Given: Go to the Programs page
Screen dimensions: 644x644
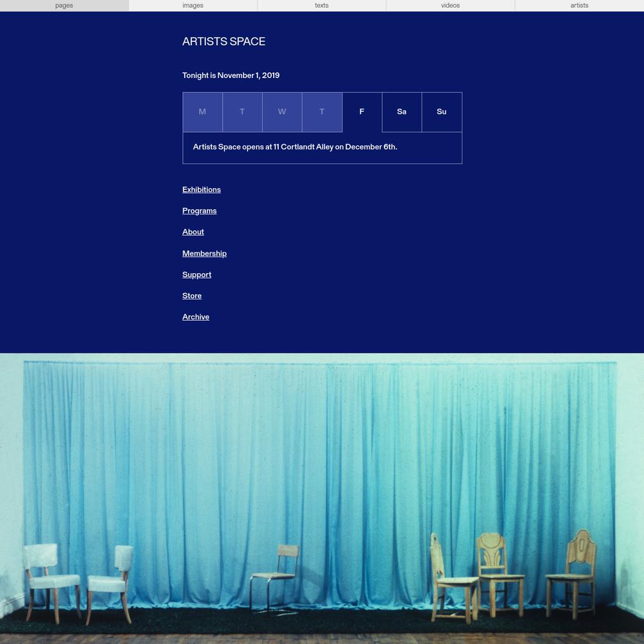Looking at the screenshot, I should pos(200,211).
